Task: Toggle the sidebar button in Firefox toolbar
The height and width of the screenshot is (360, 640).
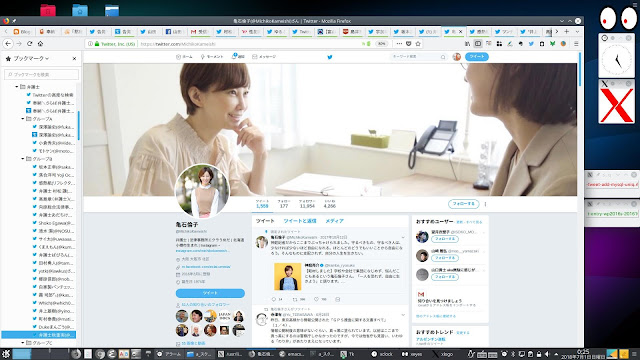Action: 478,44
